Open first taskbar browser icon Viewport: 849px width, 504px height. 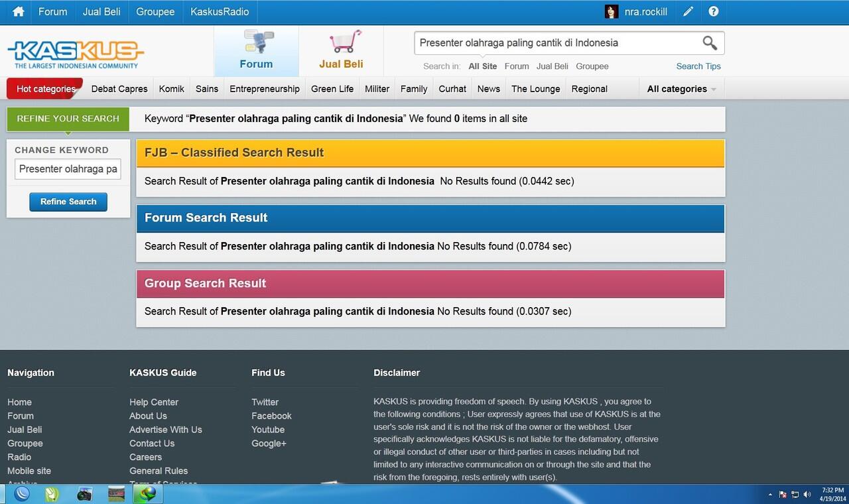22,494
